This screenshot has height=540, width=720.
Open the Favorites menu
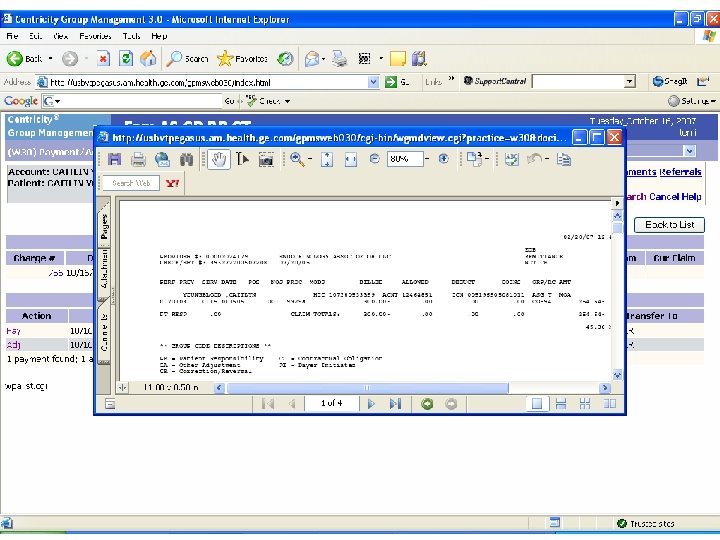(95, 36)
